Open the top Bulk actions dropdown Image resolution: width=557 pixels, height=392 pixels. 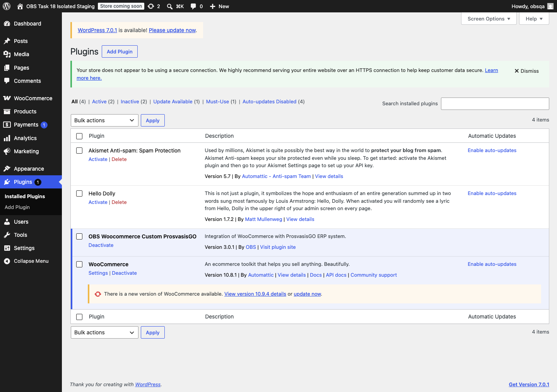104,120
